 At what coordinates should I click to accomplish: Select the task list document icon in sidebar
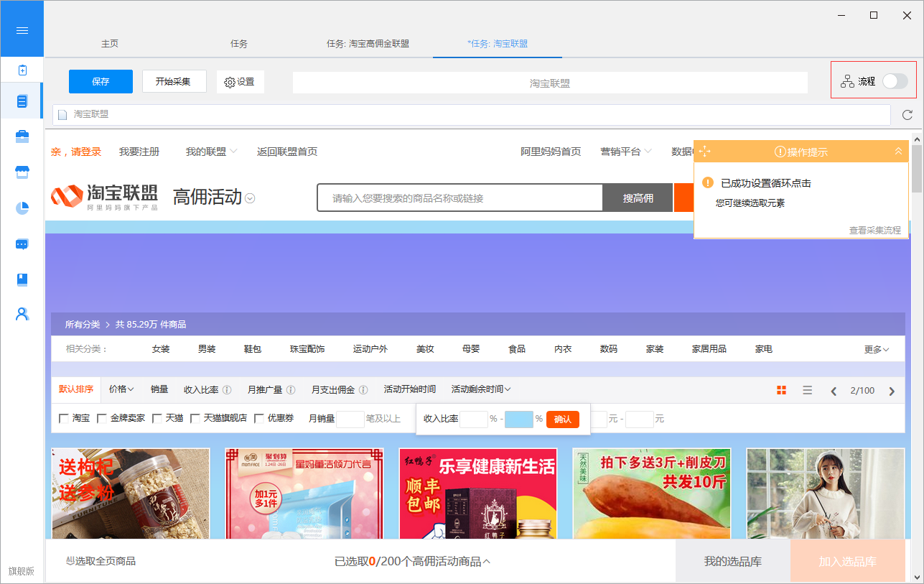coord(22,101)
